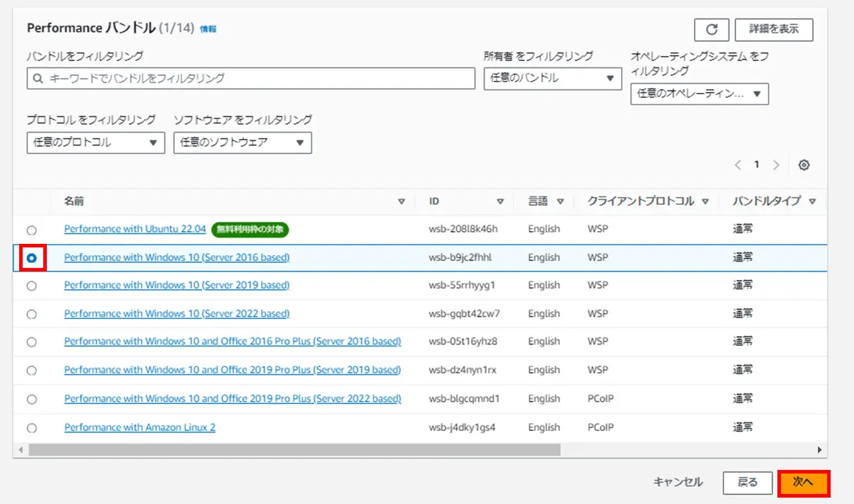Click 戻る button

click(x=748, y=482)
